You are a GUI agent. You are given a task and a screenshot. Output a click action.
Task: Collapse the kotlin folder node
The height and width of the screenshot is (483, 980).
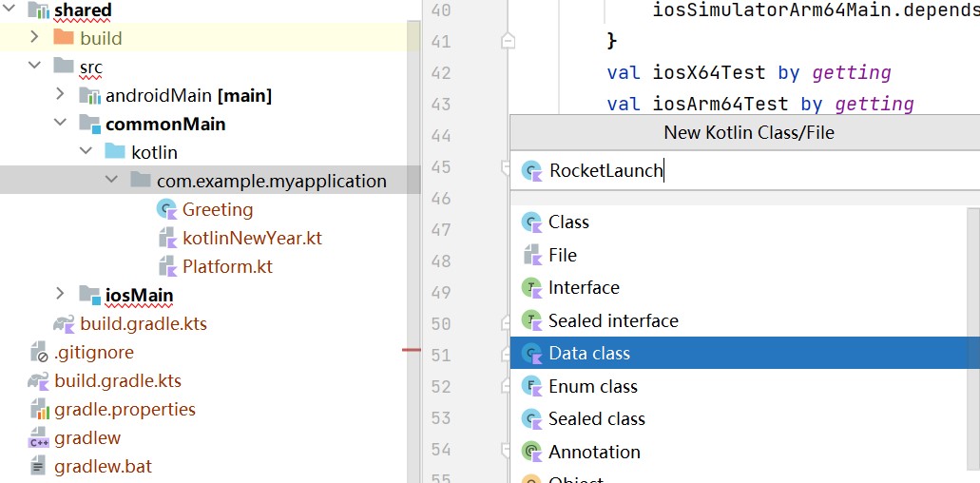coord(86,151)
